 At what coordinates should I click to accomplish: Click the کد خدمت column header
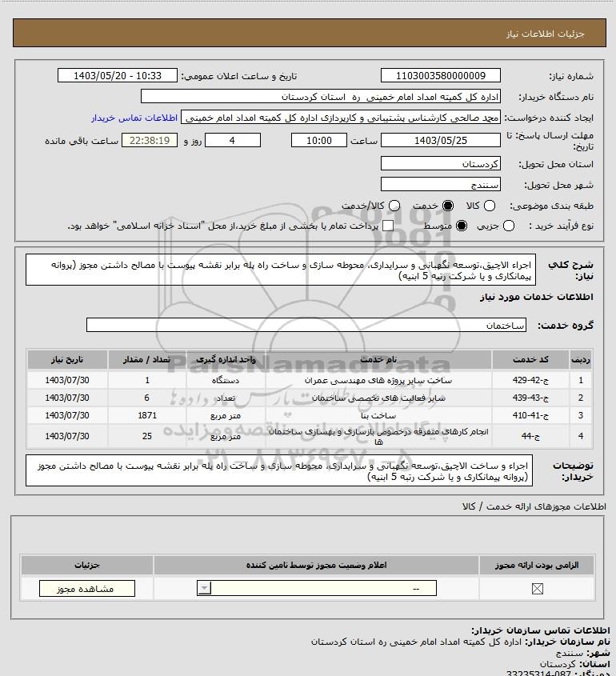click(x=530, y=359)
